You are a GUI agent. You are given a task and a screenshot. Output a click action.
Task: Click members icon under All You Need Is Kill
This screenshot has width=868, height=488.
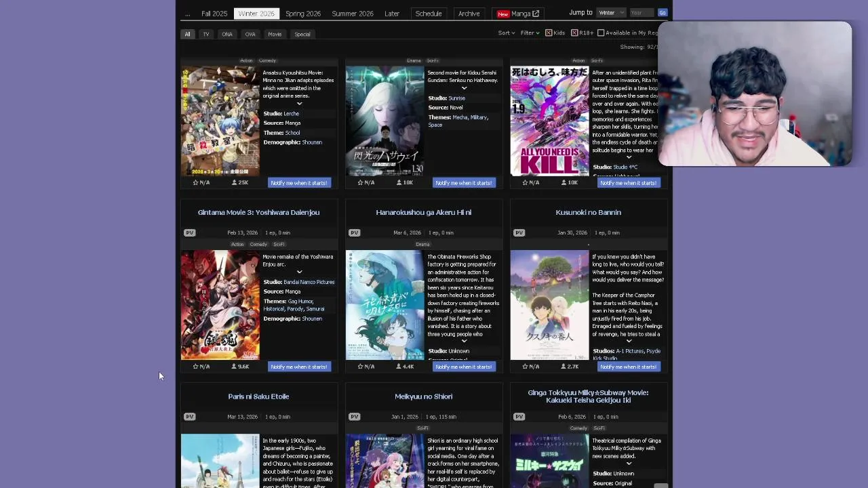tap(564, 182)
